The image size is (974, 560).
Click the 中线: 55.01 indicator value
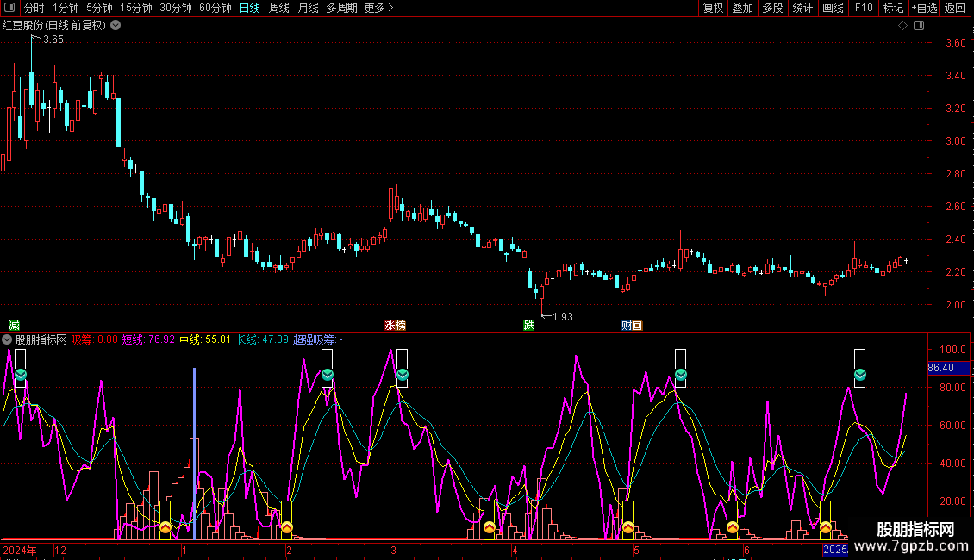pos(205,339)
